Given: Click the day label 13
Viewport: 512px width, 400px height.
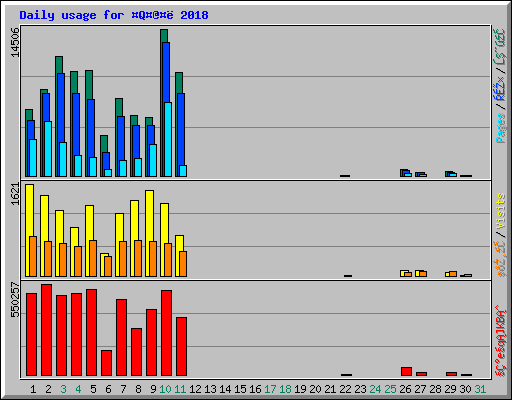Looking at the screenshot, I should tap(210, 389).
